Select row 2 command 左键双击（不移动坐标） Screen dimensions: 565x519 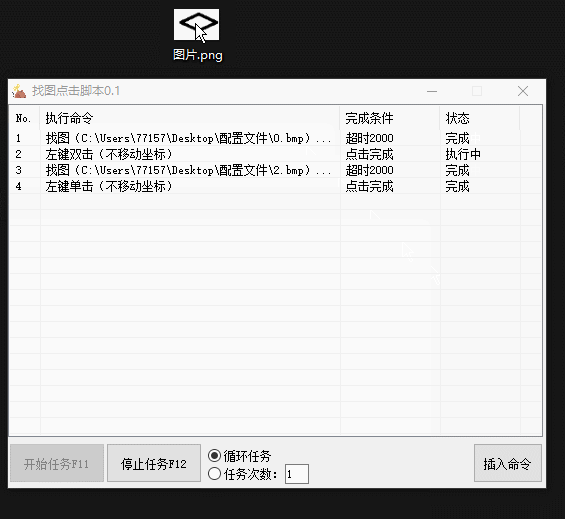109,154
